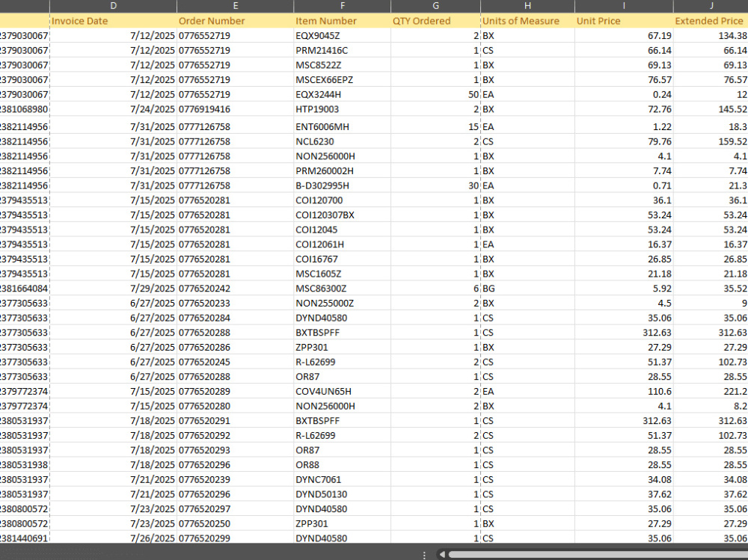This screenshot has width=748, height=560.
Task: Select order number 0776520242 cell
Action: pyautogui.click(x=235, y=289)
